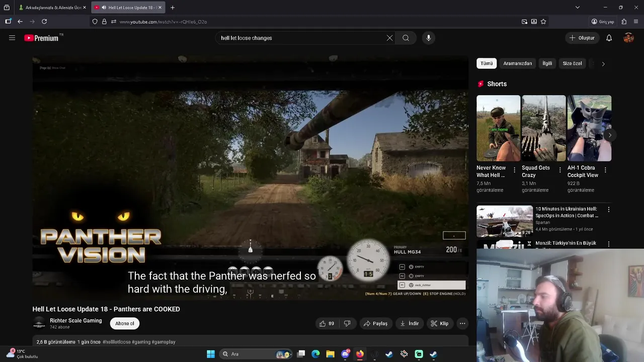Click the magnifier search button
The width and height of the screenshot is (644, 362).
pyautogui.click(x=406, y=38)
